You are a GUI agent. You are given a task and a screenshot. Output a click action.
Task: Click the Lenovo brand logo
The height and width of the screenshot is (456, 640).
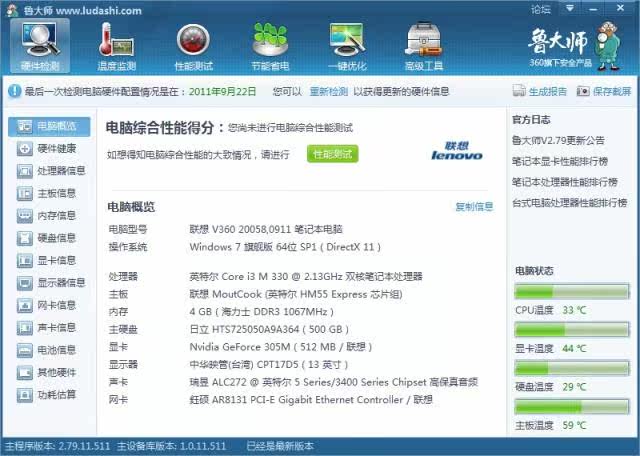(x=456, y=151)
